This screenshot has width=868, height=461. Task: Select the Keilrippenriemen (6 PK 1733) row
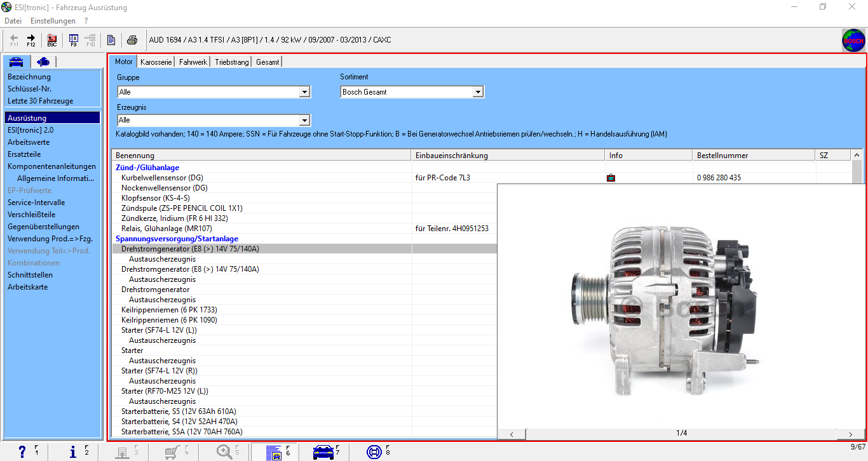click(x=169, y=310)
